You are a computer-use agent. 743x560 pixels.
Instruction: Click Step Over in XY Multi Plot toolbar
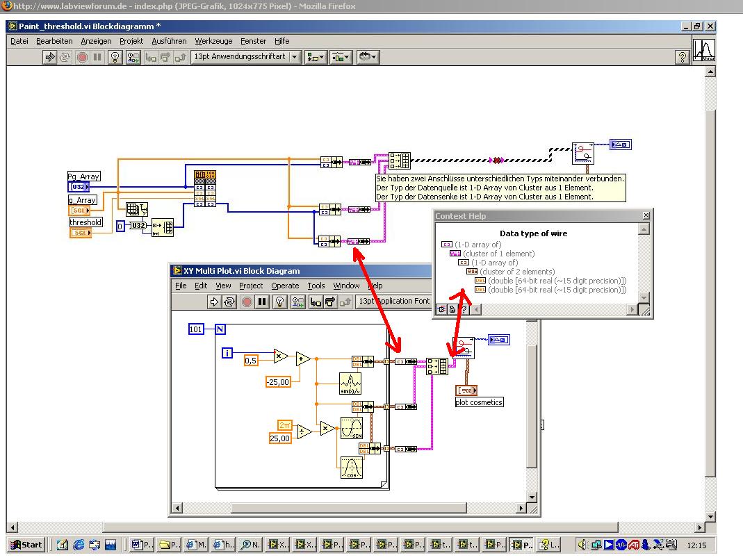coord(330,302)
